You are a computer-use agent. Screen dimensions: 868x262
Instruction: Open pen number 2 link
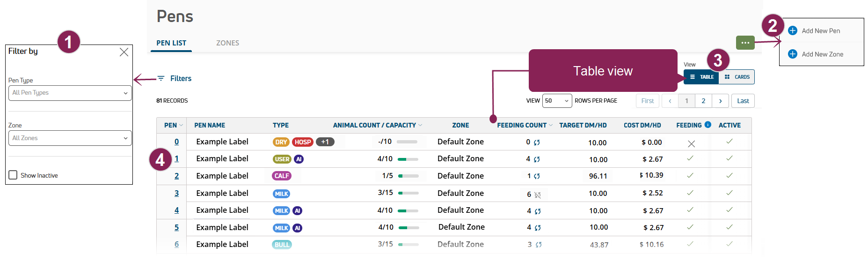click(176, 176)
